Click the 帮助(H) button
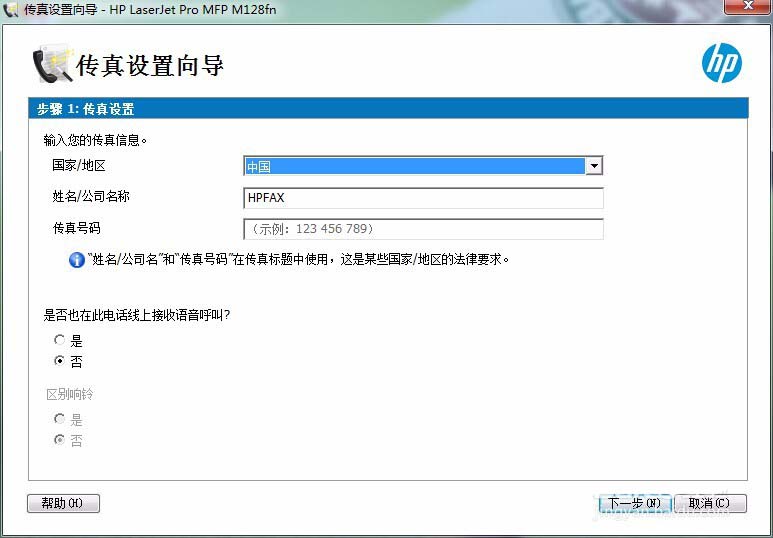Image resolution: width=773 pixels, height=538 pixels. (x=63, y=503)
